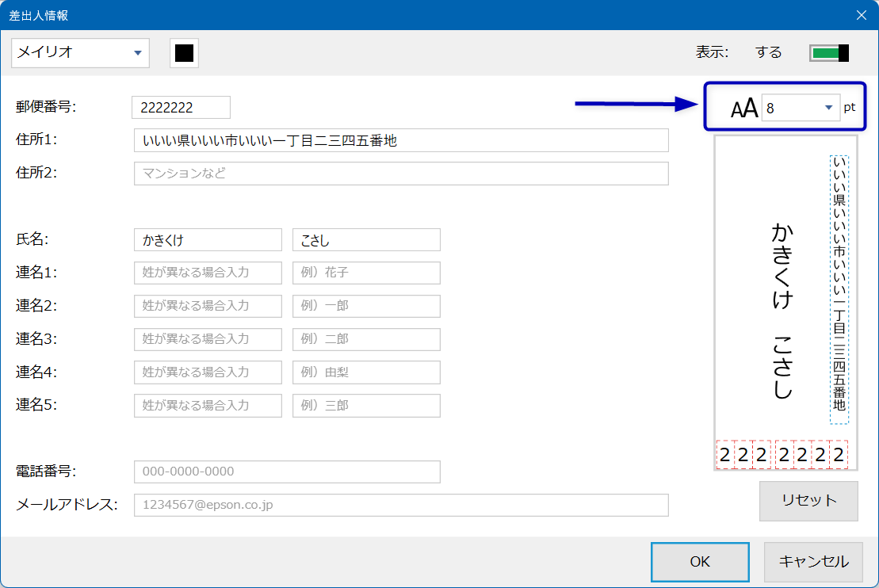This screenshot has height=588, width=879.
Task: Click the 住所2 マンションなど field
Action: (401, 174)
